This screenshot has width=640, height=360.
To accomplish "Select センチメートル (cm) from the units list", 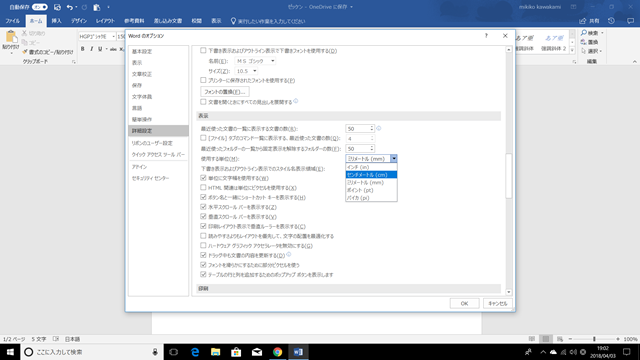I will [x=371, y=175].
